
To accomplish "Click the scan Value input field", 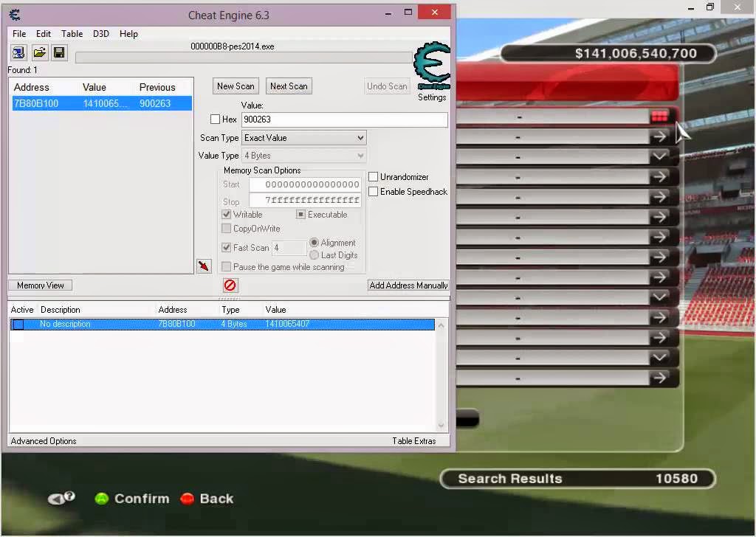I will [345, 119].
